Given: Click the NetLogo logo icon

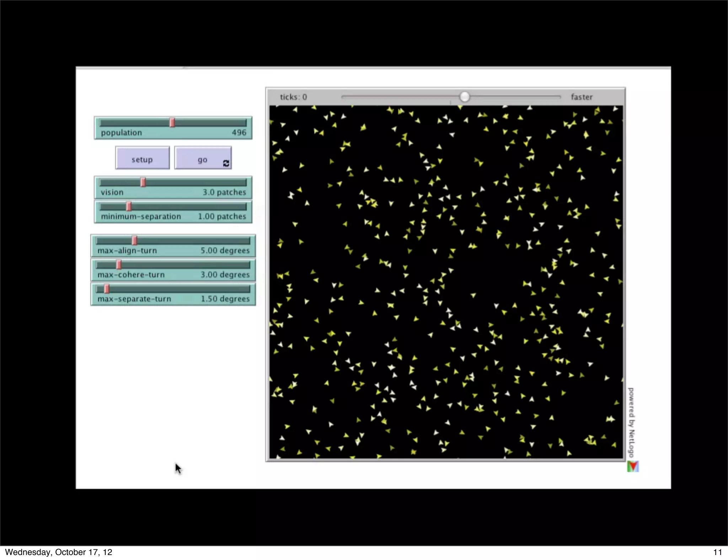Looking at the screenshot, I should coord(633,466).
